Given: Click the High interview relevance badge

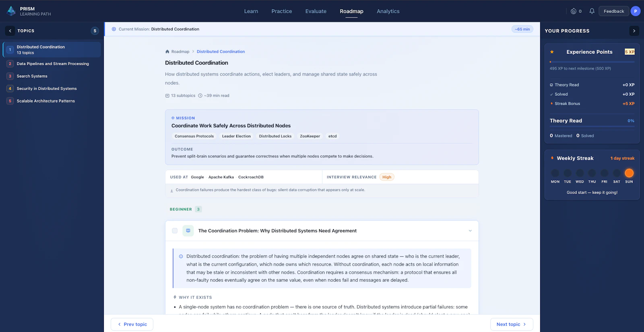Looking at the screenshot, I should pyautogui.click(x=387, y=177).
